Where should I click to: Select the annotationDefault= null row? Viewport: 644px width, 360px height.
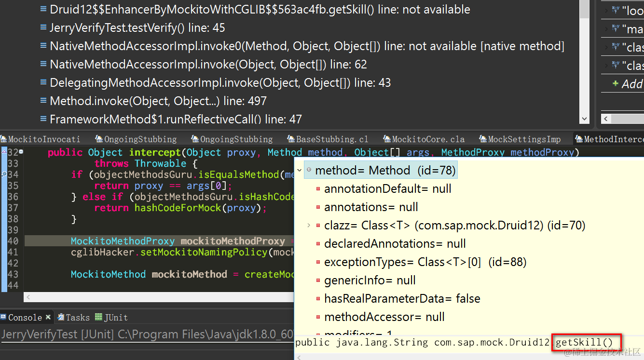(x=388, y=189)
